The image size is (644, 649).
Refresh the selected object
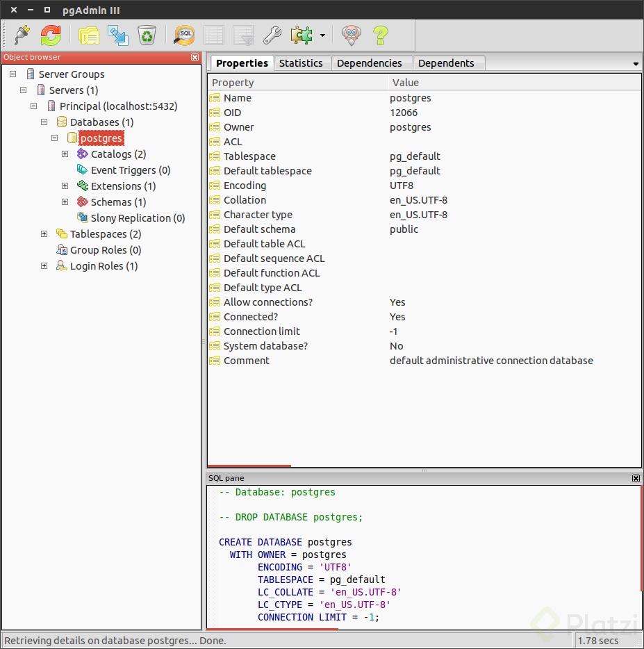(x=51, y=35)
